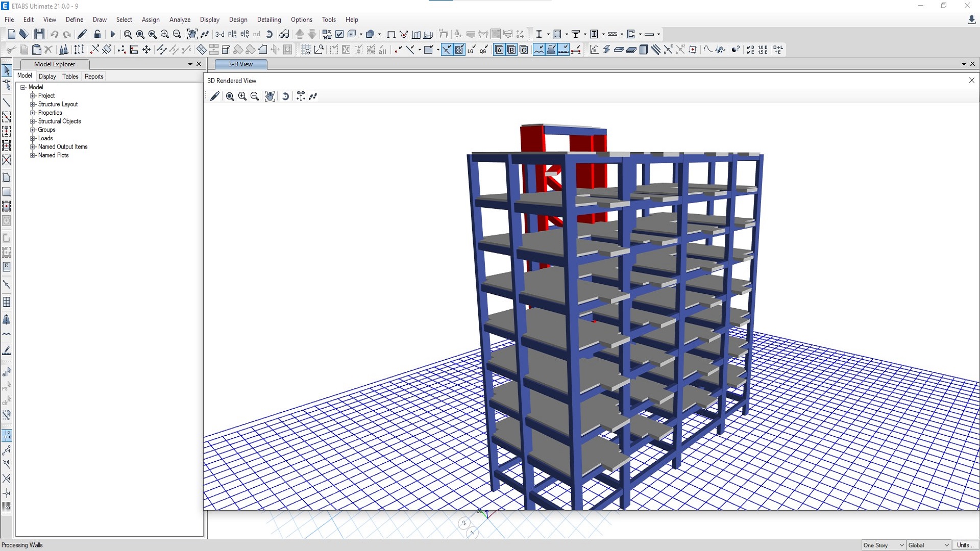Close the 3D Rendered View panel

971,81
